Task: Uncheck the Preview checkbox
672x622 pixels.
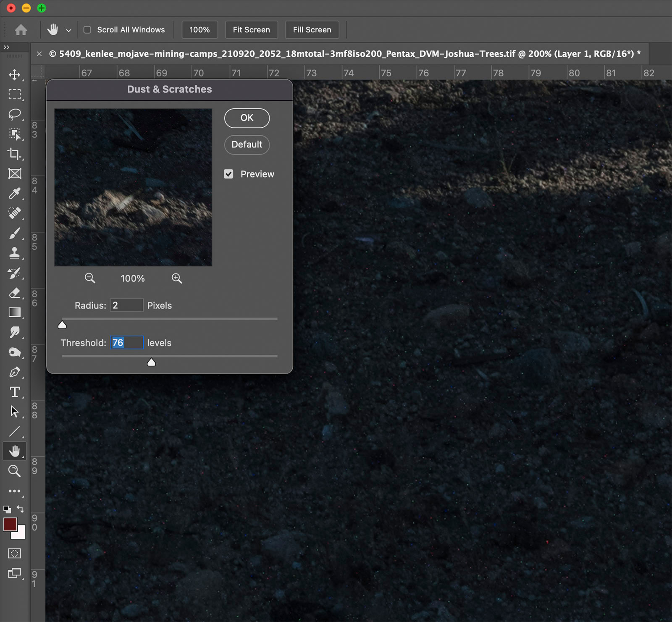Action: [x=228, y=174]
